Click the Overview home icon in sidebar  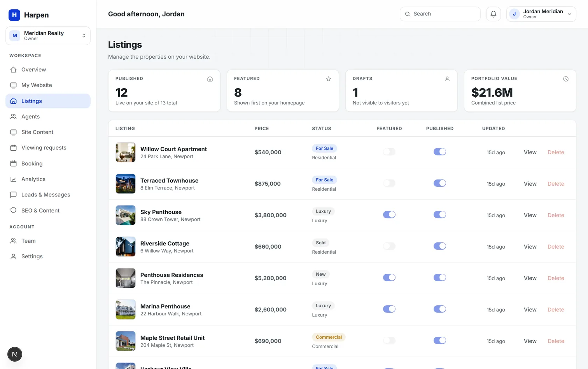click(14, 70)
